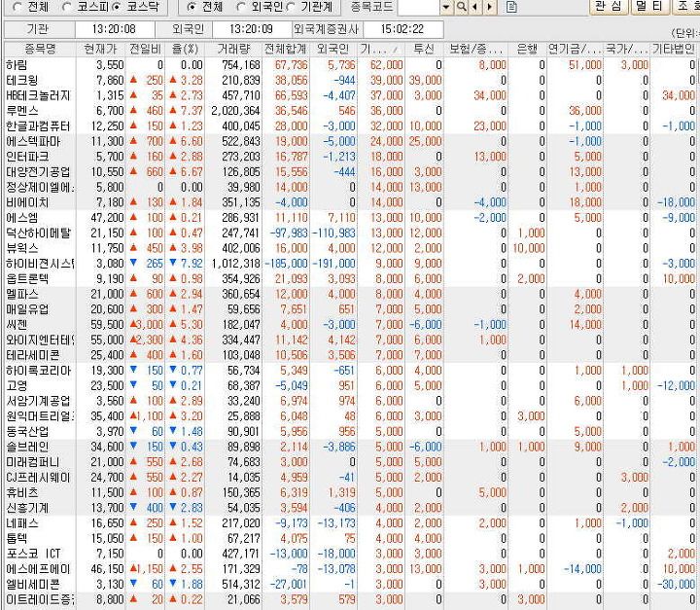
Task: Sort by the 보험/종... column header
Action: tap(475, 49)
